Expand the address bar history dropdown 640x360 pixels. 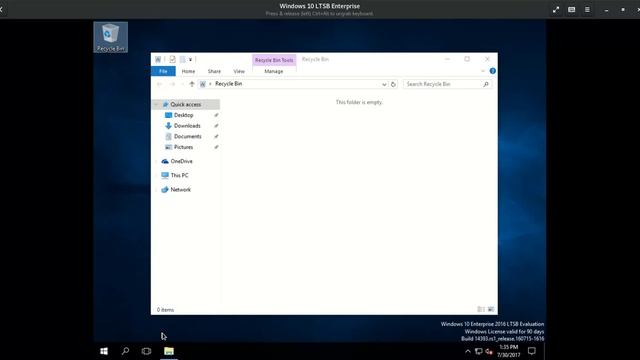pyautogui.click(x=384, y=84)
